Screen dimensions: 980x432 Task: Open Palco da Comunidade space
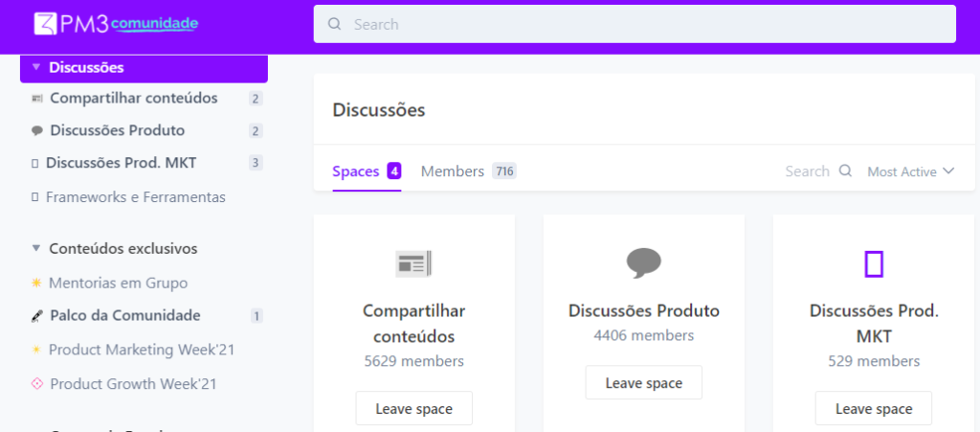(125, 316)
